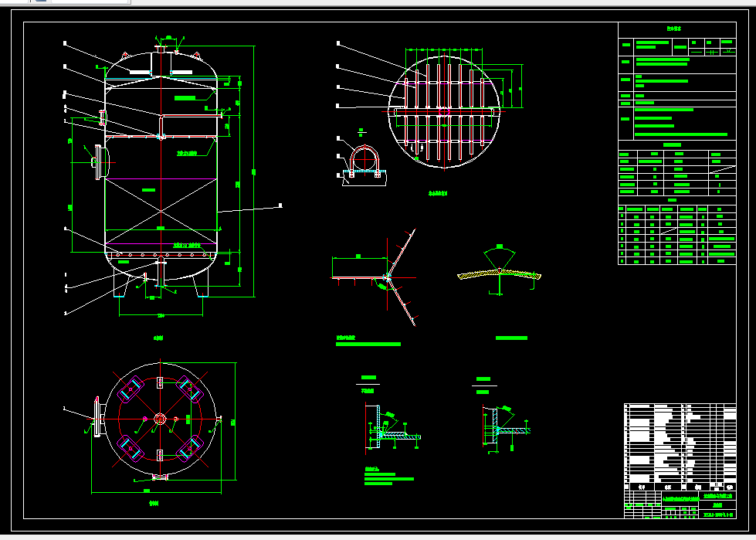Screen dimensions: 756x540
Task: Select the circular pipe distributor plan view
Action: (444, 111)
